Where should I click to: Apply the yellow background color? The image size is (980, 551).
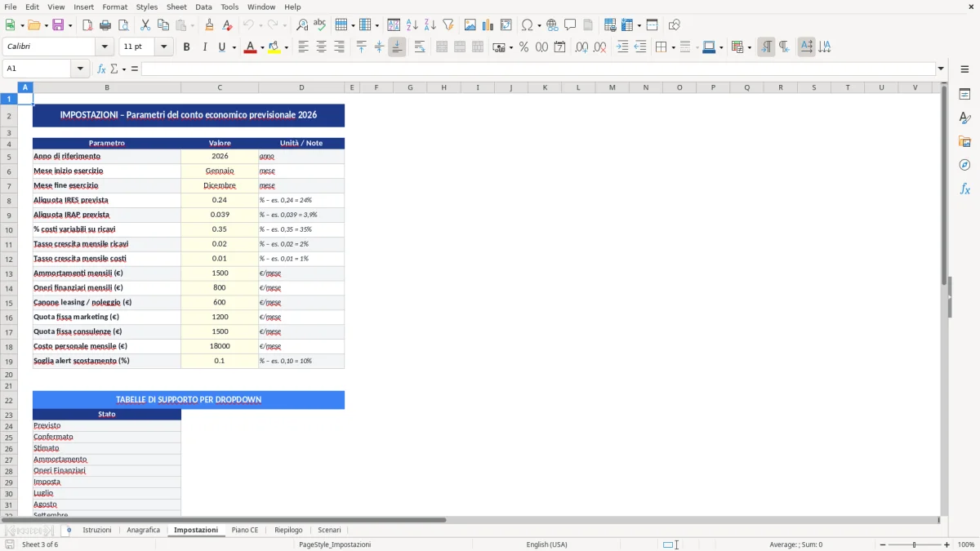tap(274, 47)
